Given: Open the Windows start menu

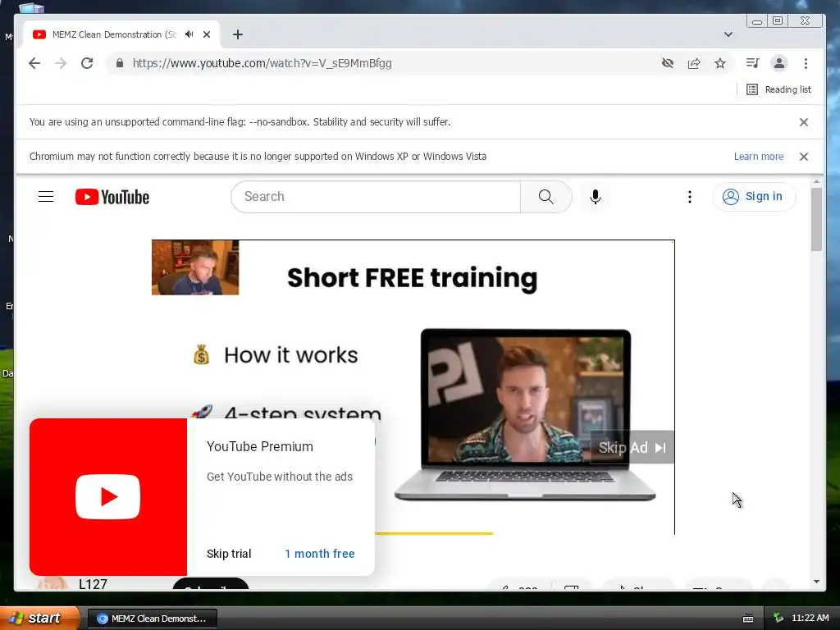Looking at the screenshot, I should (x=39, y=618).
